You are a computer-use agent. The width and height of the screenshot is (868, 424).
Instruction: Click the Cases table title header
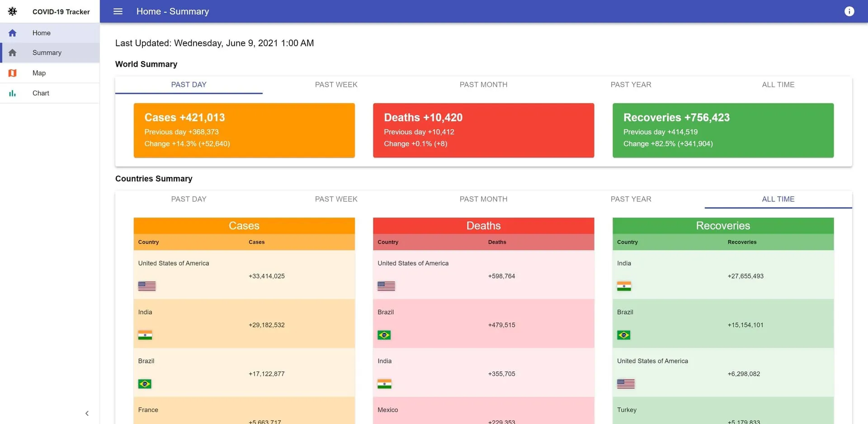click(244, 226)
